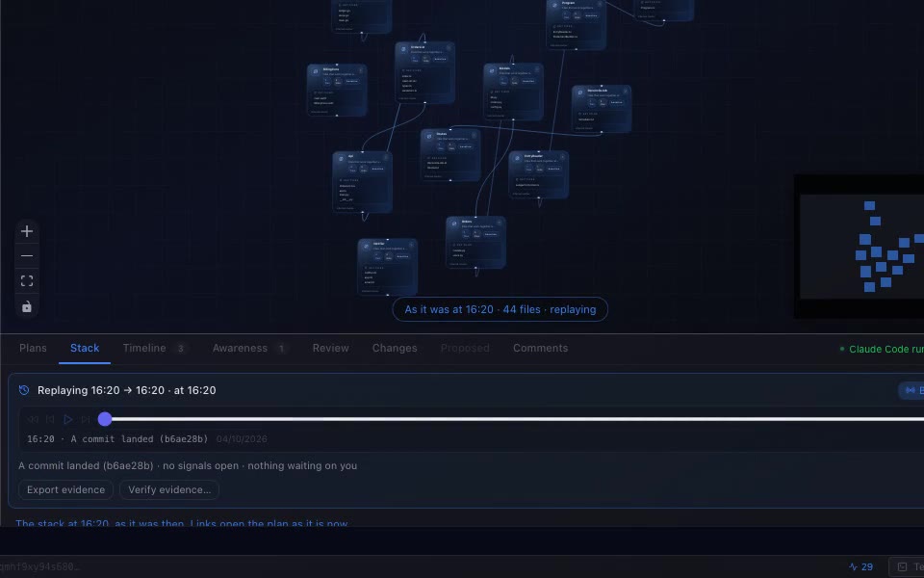Switch to the Timeline tab
924x578 pixels.
pos(154,348)
